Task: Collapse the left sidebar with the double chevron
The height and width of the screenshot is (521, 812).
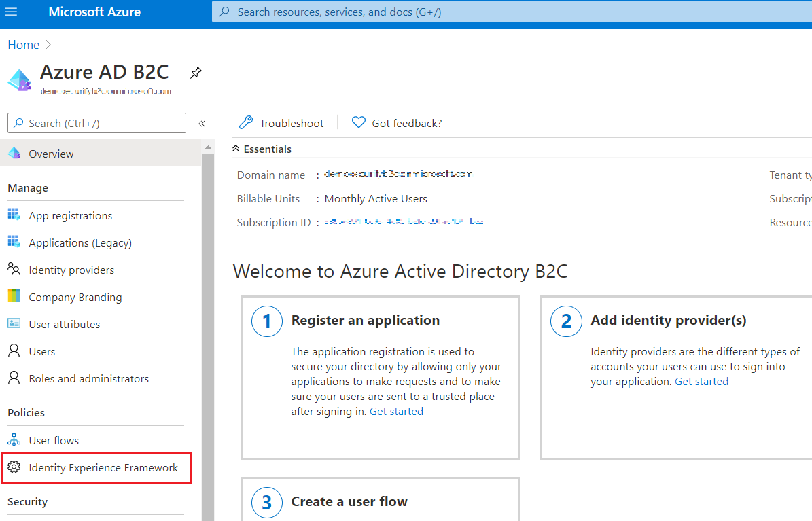Action: pos(202,124)
